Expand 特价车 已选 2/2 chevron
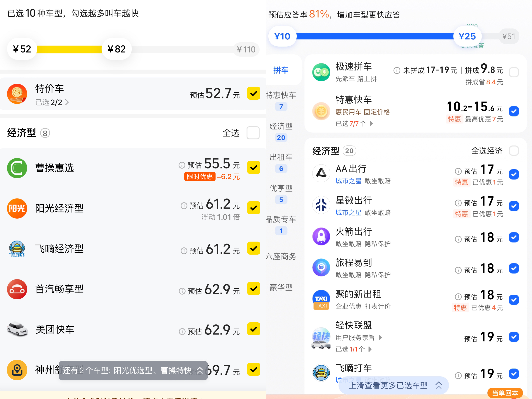The height and width of the screenshot is (399, 532). coord(67,102)
